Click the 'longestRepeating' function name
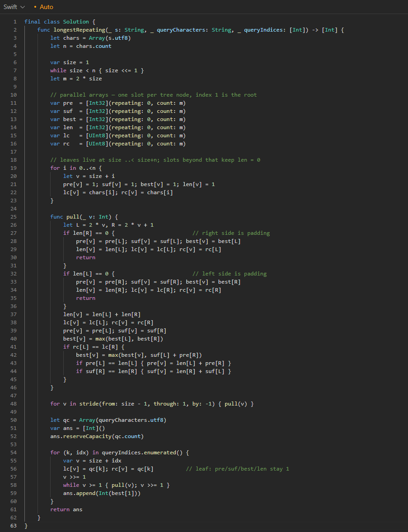Image resolution: width=408 pixels, height=532 pixels. [x=79, y=30]
